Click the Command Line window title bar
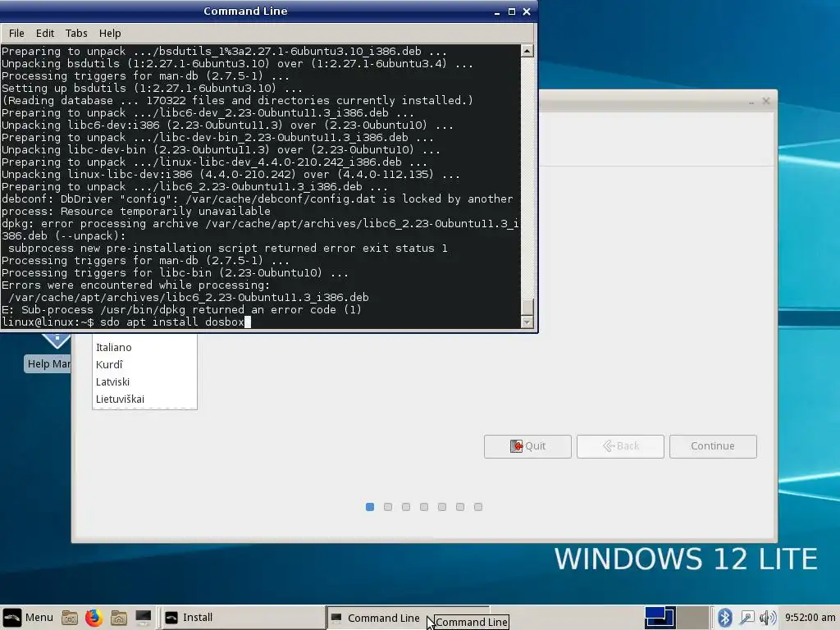The height and width of the screenshot is (630, 840). pos(245,11)
